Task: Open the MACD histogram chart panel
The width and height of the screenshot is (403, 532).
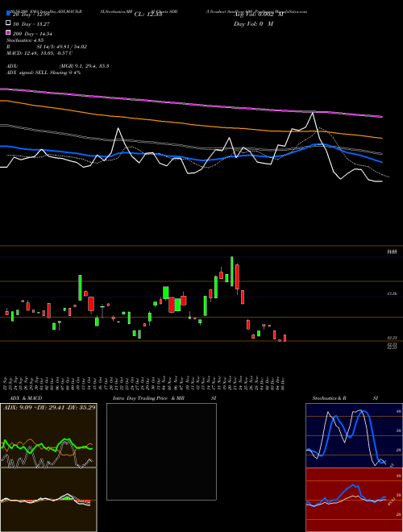Action: click(48, 500)
